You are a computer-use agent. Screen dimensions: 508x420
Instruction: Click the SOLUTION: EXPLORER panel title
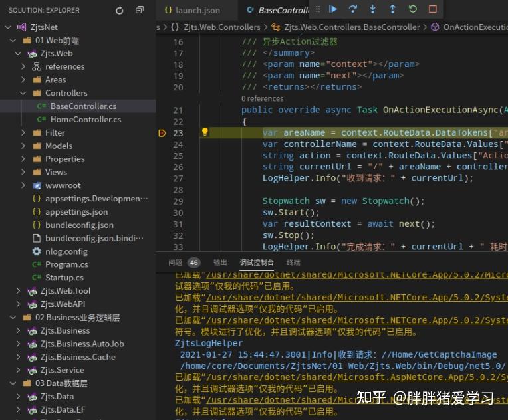click(44, 11)
